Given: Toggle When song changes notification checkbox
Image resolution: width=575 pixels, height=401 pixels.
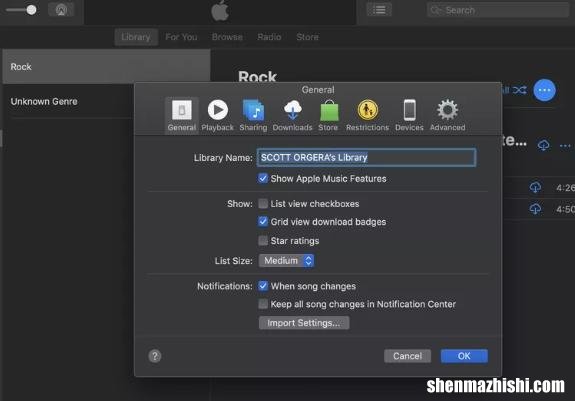Looking at the screenshot, I should (263, 286).
